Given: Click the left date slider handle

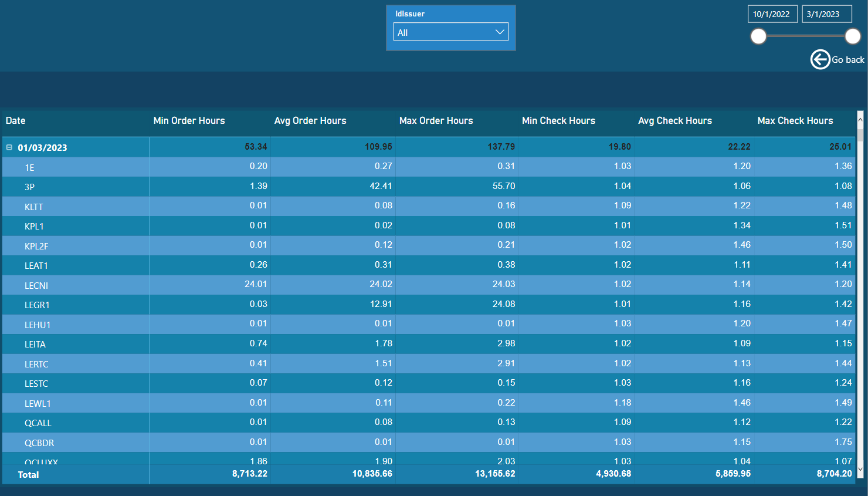Looking at the screenshot, I should click(758, 36).
